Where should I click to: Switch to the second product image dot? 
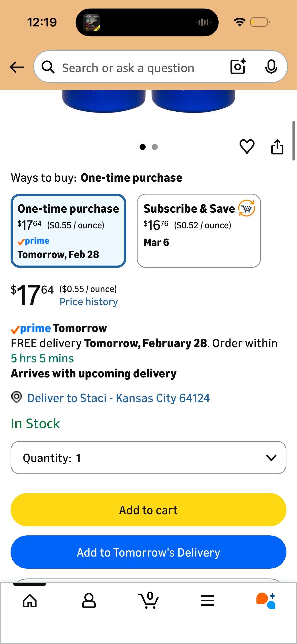(155, 147)
